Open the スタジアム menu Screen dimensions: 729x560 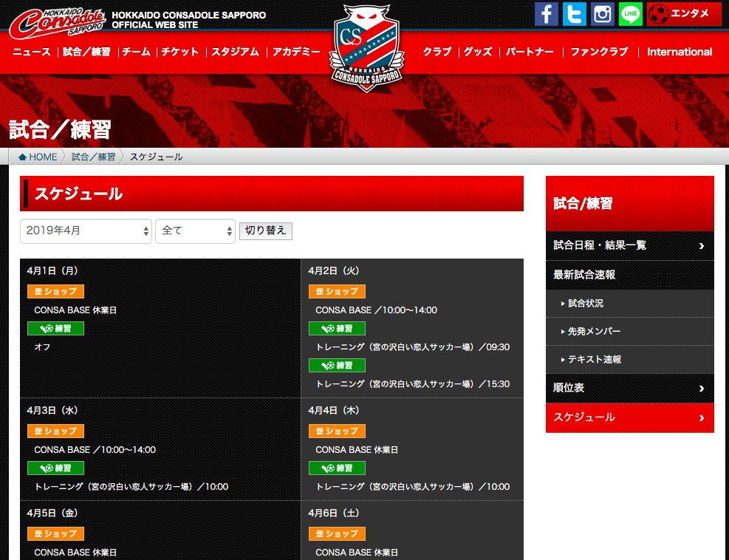[236, 52]
